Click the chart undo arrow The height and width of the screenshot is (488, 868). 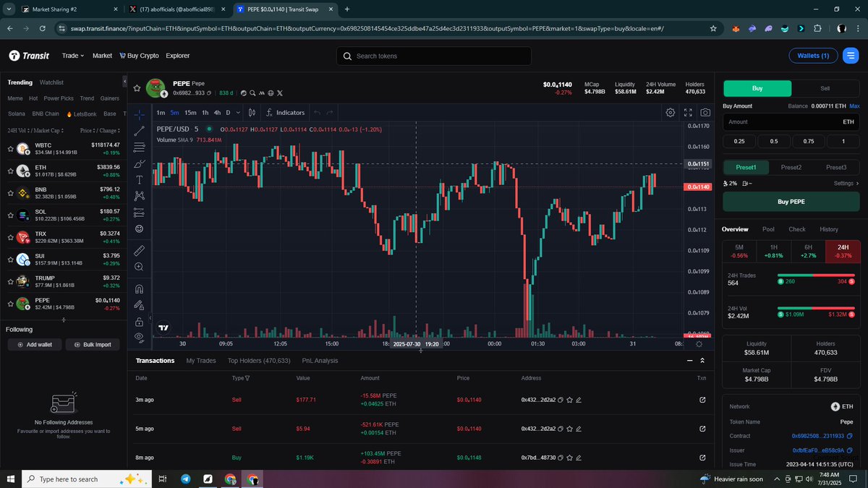(x=317, y=113)
